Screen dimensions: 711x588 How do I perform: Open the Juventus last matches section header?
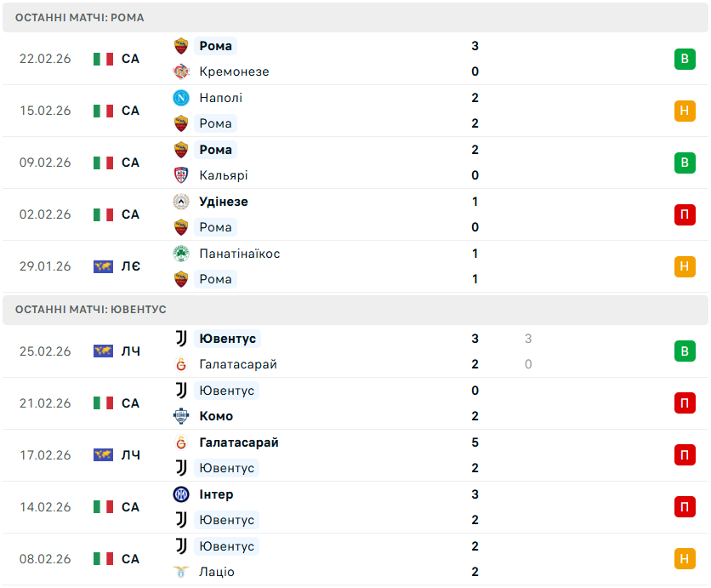point(91,310)
